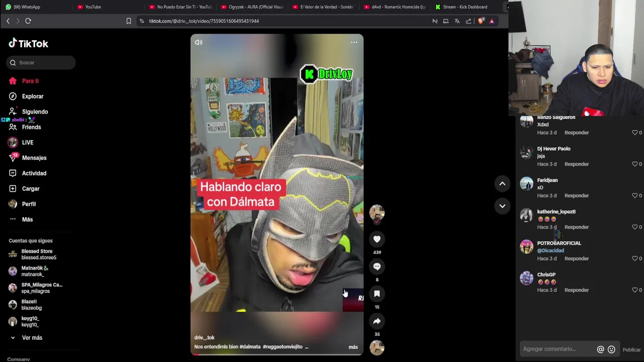Switch to Ogryzek - AURA tab
Image resolution: width=644 pixels, height=362 pixels.
click(256, 7)
